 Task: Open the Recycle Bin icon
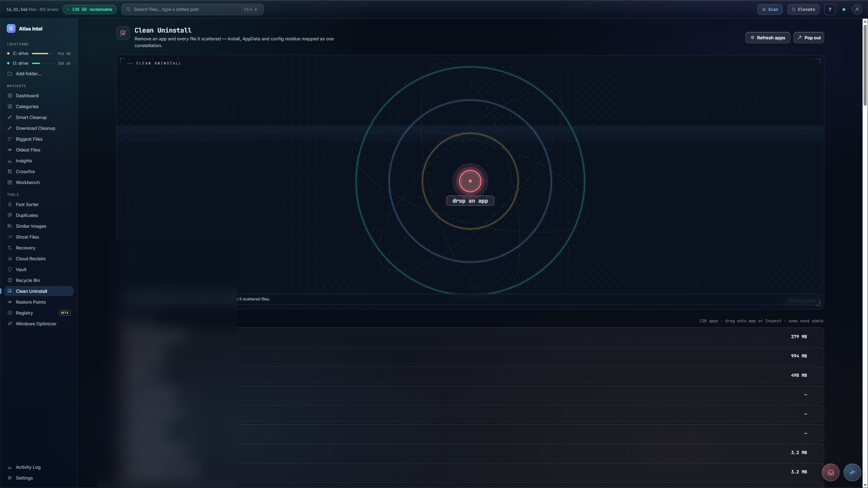(x=10, y=280)
